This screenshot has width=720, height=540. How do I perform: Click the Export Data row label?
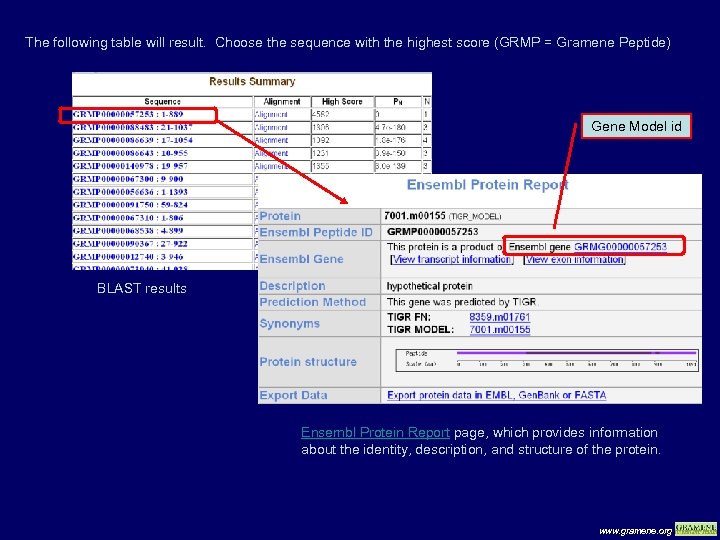(x=293, y=395)
